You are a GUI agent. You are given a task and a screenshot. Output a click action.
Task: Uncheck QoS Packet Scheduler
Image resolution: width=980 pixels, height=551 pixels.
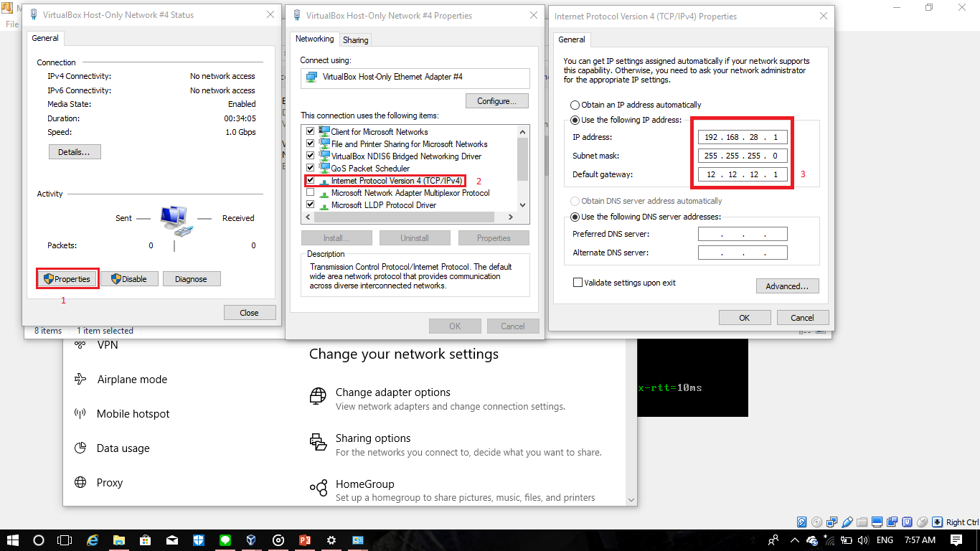click(x=311, y=168)
